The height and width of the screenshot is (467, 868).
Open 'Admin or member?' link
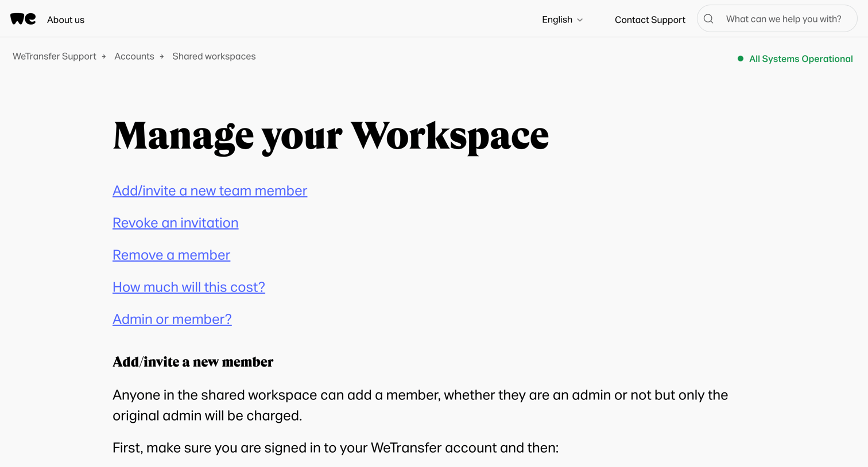(x=172, y=319)
